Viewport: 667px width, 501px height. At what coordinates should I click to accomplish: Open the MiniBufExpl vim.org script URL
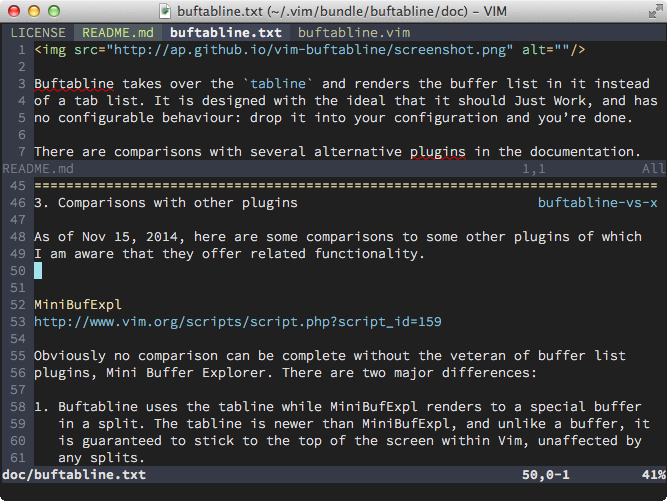[237, 322]
